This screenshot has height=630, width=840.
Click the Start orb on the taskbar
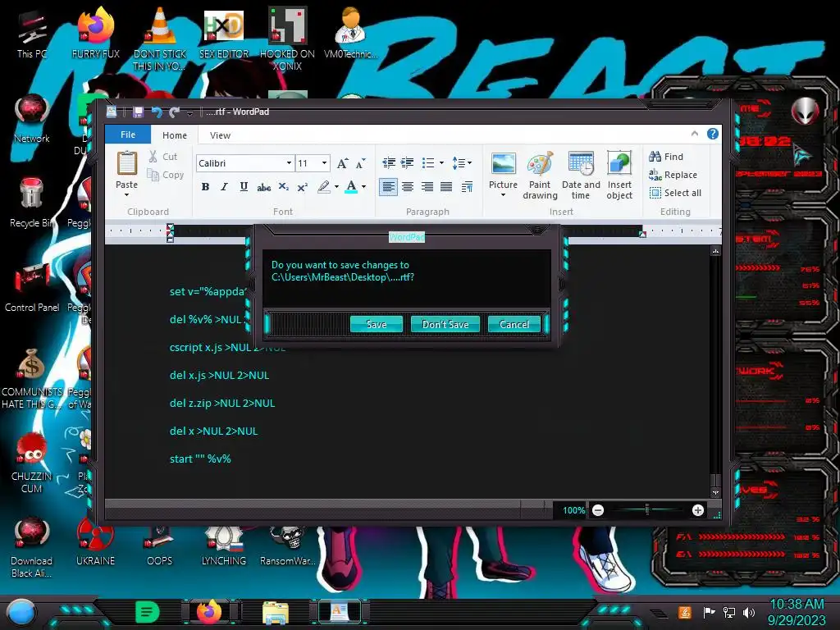point(21,612)
